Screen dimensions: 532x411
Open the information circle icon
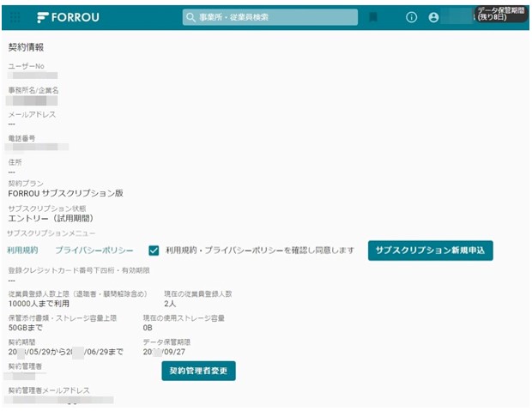[411, 17]
